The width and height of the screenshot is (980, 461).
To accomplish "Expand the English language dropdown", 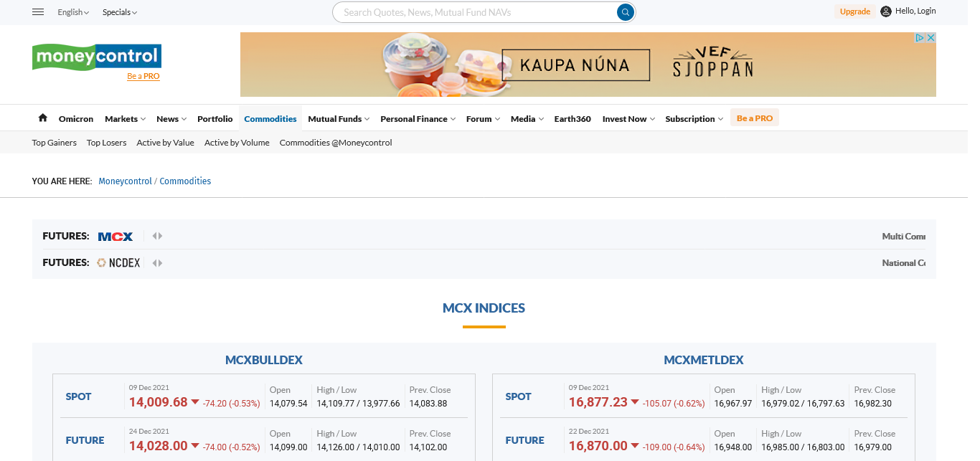I will 73,12.
